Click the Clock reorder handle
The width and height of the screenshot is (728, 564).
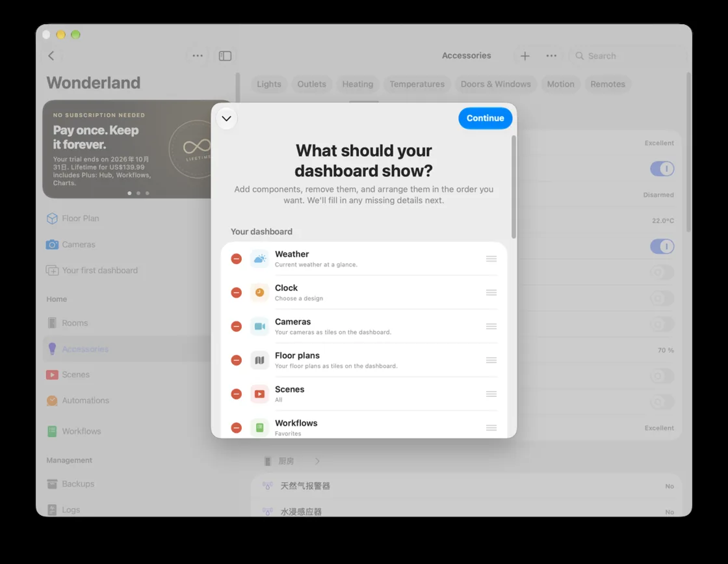[491, 293]
